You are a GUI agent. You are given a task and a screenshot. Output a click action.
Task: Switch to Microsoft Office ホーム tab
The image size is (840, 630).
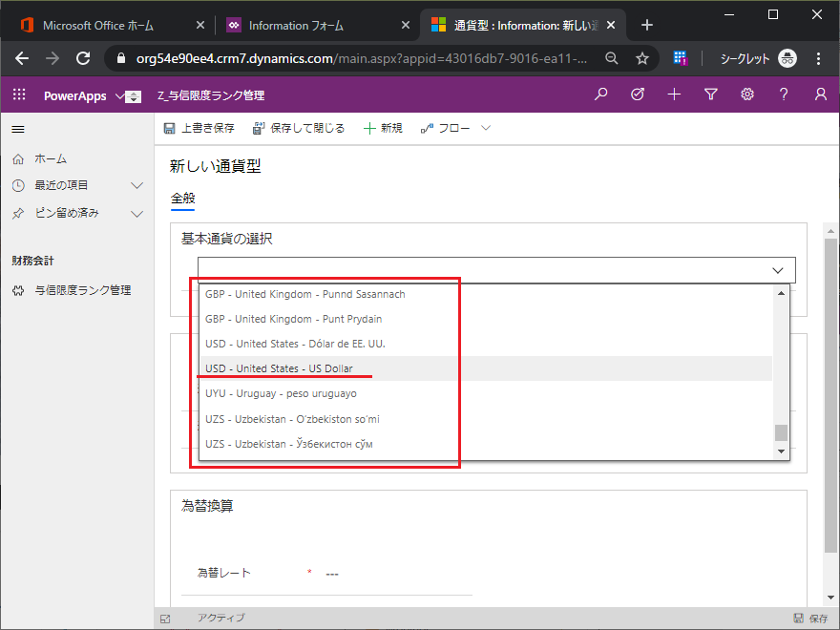click(x=98, y=25)
